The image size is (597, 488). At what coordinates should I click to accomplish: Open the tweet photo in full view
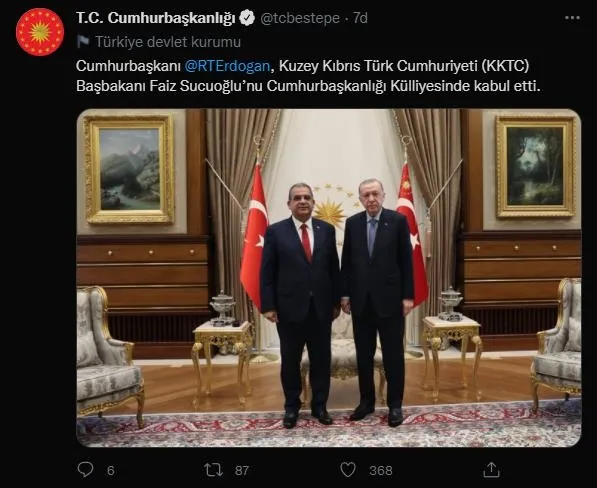click(x=329, y=278)
